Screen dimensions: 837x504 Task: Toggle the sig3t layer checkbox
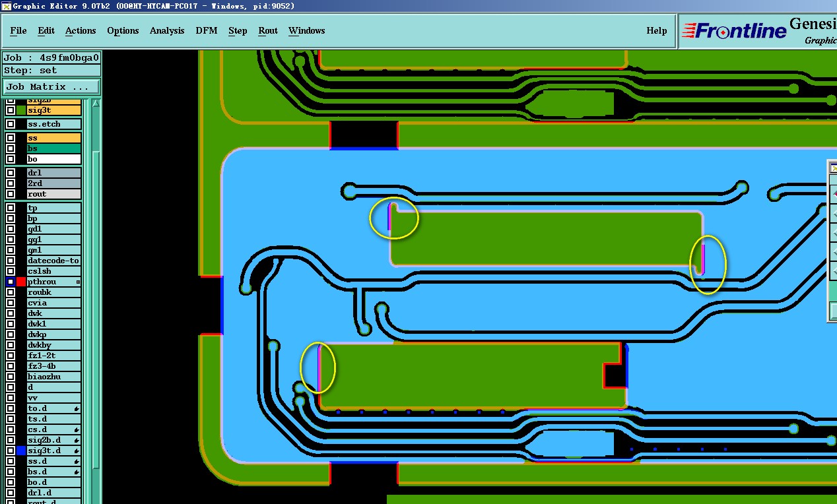tap(11, 110)
